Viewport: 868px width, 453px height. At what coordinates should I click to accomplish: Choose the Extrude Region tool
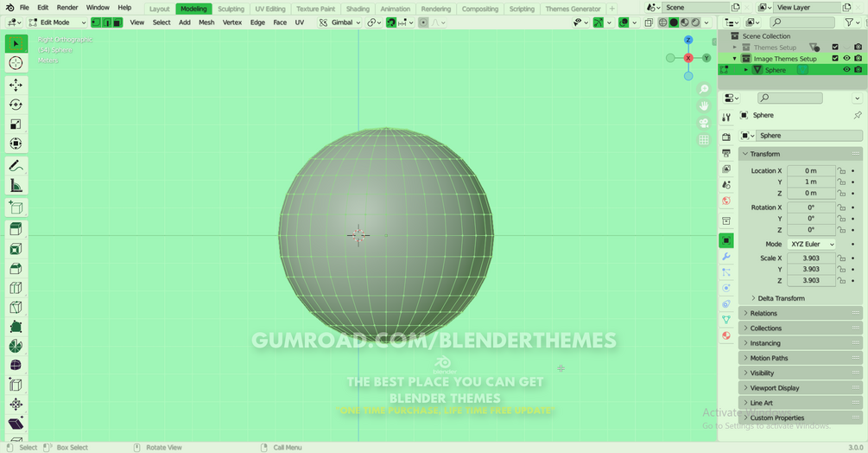click(x=16, y=229)
